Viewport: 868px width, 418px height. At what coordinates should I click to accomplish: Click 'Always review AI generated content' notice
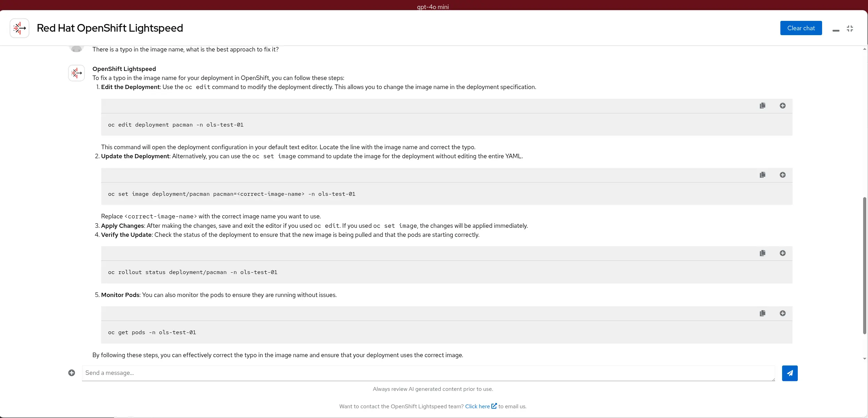(433, 389)
